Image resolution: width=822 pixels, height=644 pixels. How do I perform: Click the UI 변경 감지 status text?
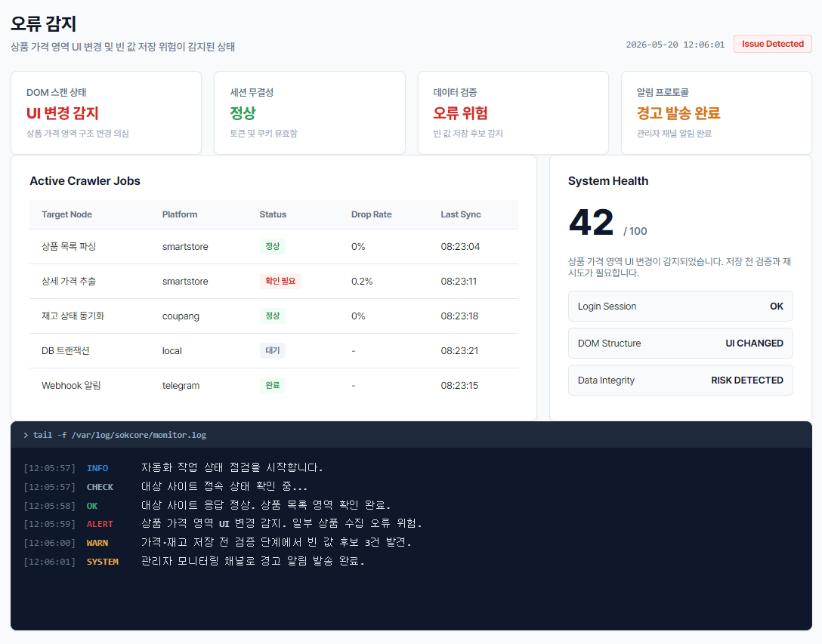point(63,113)
